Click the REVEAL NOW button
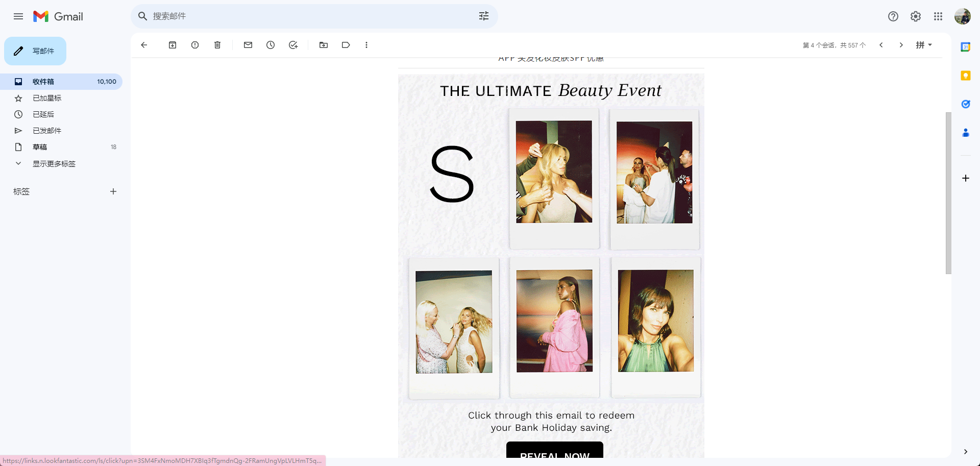Image resolution: width=980 pixels, height=466 pixels. click(x=555, y=450)
